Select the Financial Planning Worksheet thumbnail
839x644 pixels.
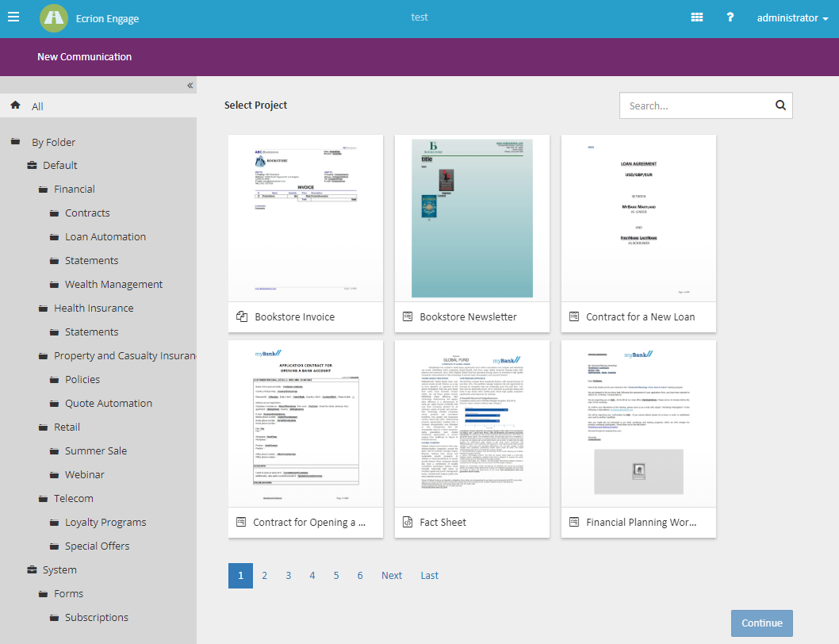638,424
